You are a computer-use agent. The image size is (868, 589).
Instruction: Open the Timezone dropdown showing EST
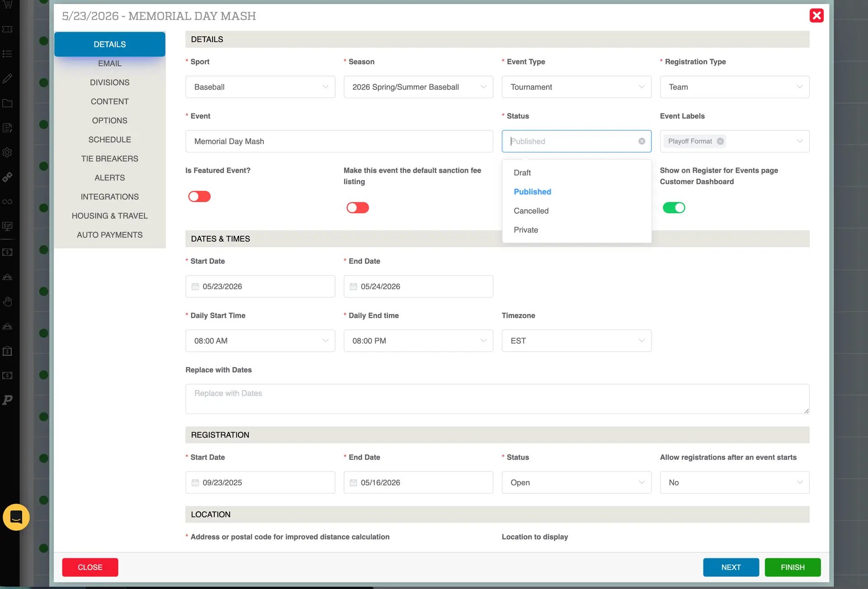coord(576,341)
